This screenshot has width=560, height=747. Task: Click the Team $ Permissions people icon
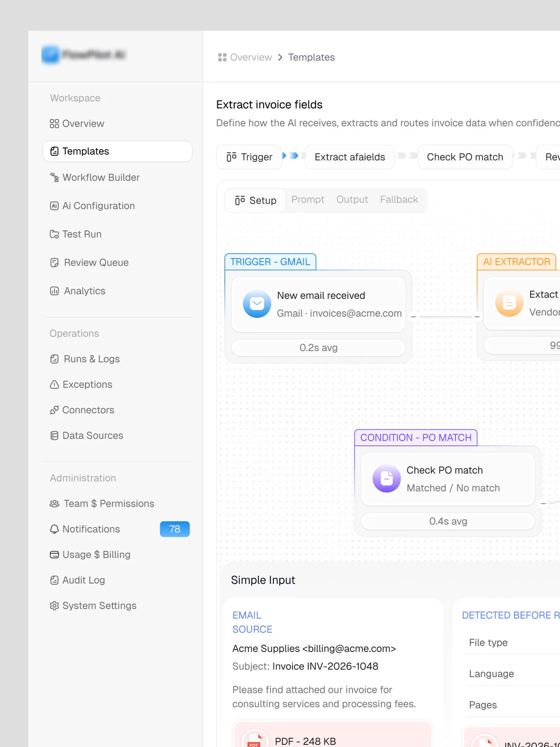tap(54, 504)
